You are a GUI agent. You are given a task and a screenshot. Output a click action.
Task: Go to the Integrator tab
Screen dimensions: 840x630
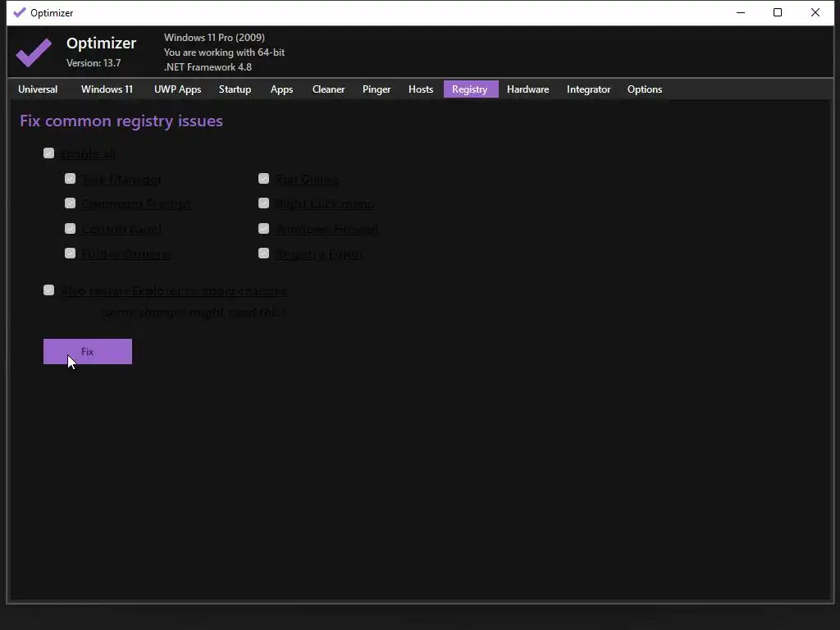[x=588, y=89]
